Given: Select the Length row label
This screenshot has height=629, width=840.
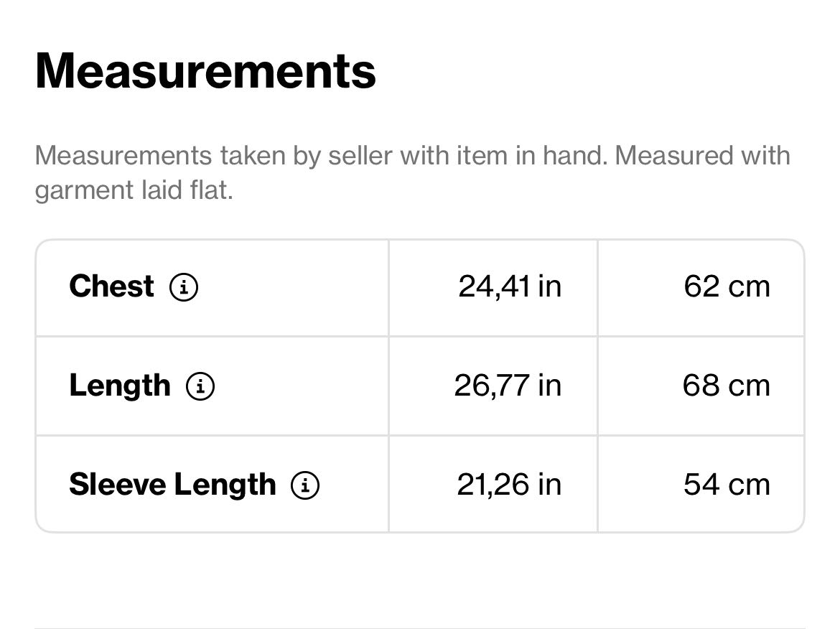Looking at the screenshot, I should click(120, 386).
